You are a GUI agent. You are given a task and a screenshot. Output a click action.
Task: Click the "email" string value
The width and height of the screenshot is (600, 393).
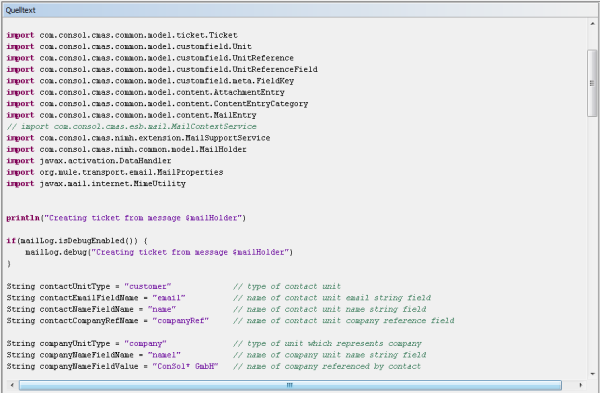pyautogui.click(x=169, y=298)
